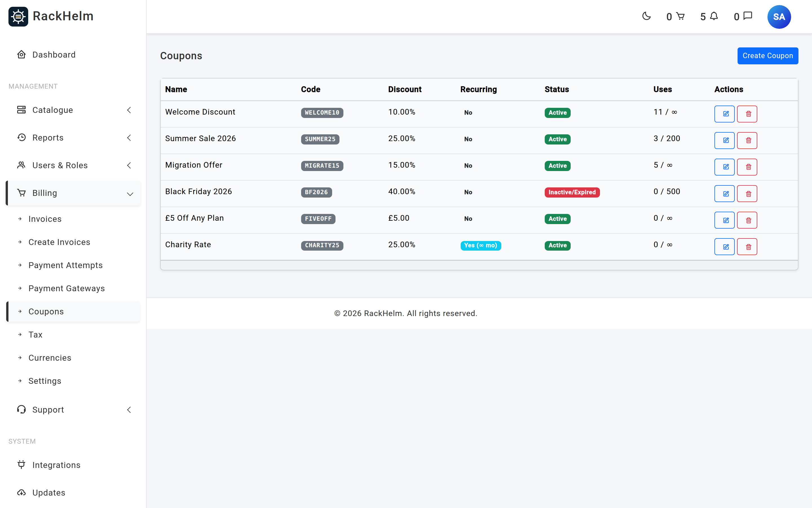Click the 3 / 200 uses value
Image resolution: width=812 pixels, height=508 pixels.
click(667, 138)
